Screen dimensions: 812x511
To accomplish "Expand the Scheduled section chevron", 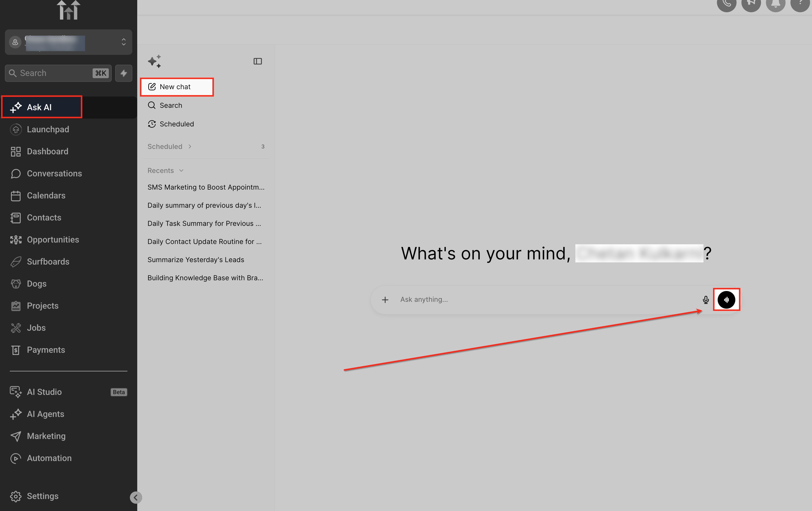I will coord(190,147).
